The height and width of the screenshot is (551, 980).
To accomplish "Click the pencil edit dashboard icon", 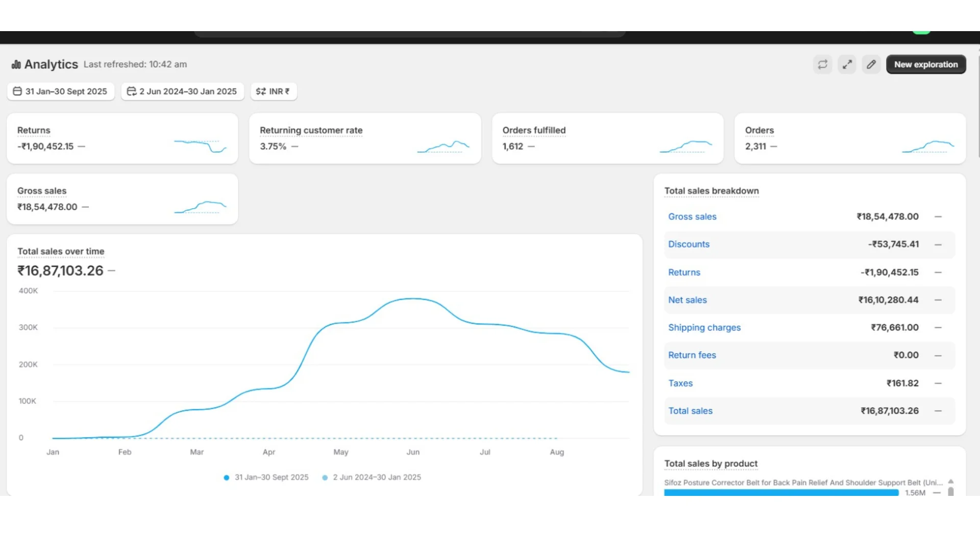I will 871,64.
